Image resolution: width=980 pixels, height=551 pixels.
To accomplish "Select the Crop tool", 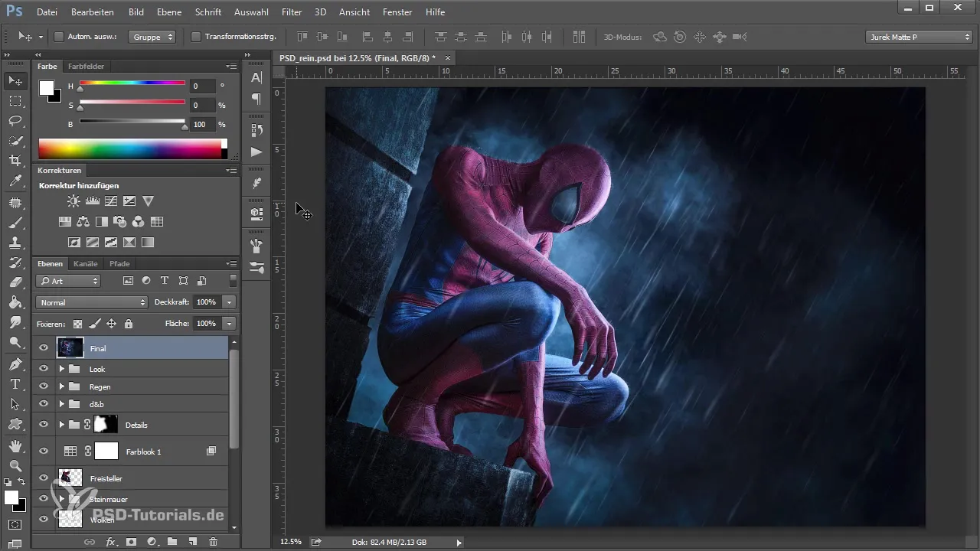I will [x=15, y=161].
